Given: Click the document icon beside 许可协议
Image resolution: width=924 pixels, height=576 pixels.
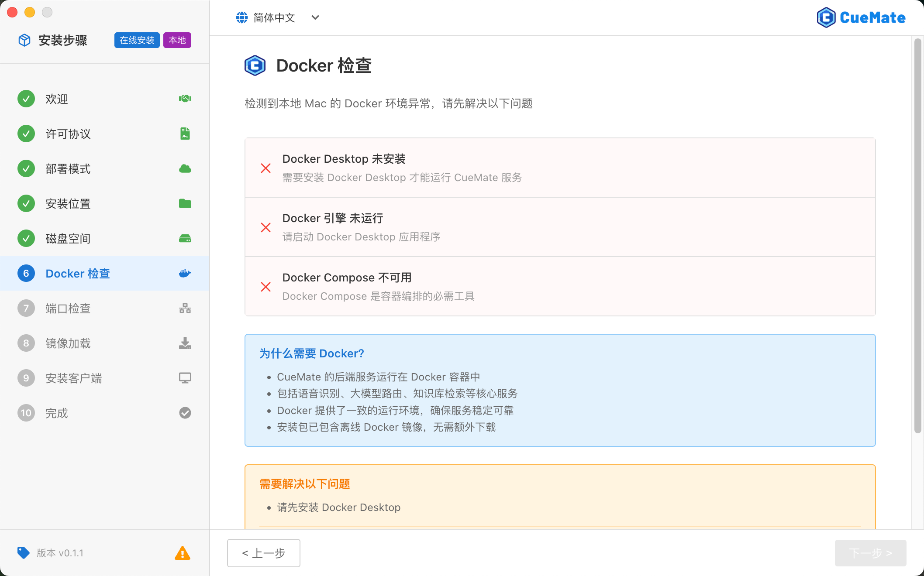Looking at the screenshot, I should tap(185, 134).
